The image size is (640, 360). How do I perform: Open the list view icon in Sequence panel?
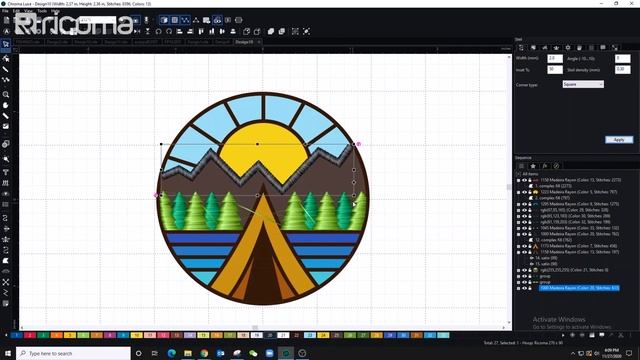522,166
